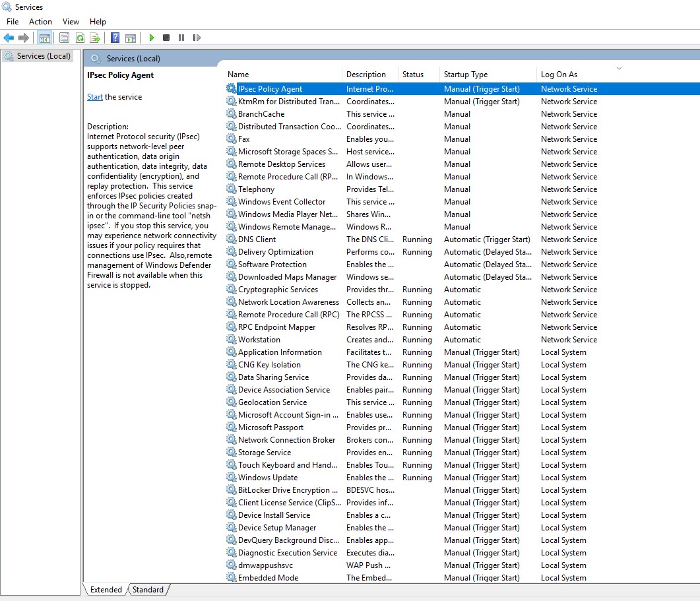Sort by the Description column header
The height and width of the screenshot is (601, 700).
[371, 74]
